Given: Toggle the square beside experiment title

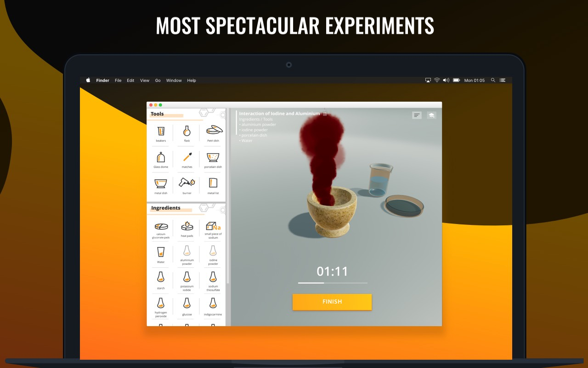Looking at the screenshot, I should tap(325, 114).
